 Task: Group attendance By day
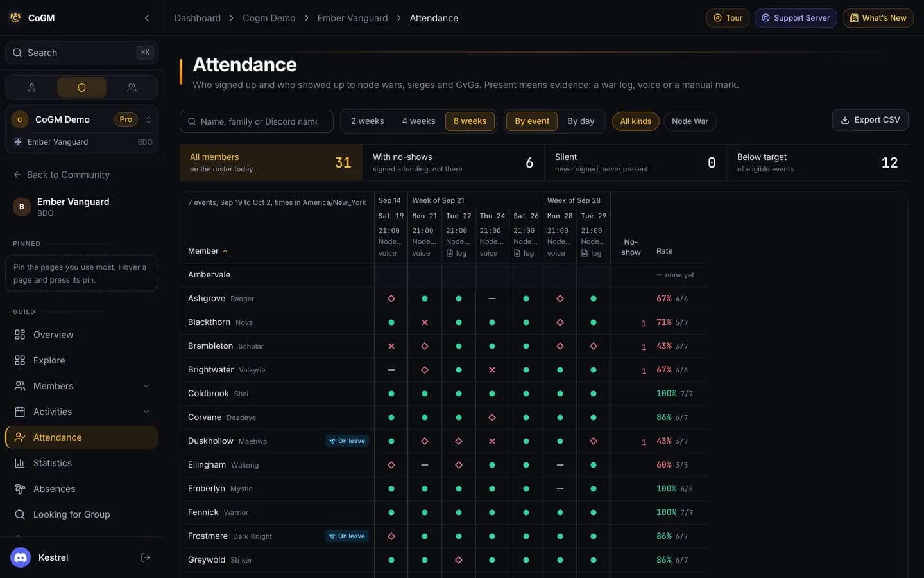tap(581, 121)
